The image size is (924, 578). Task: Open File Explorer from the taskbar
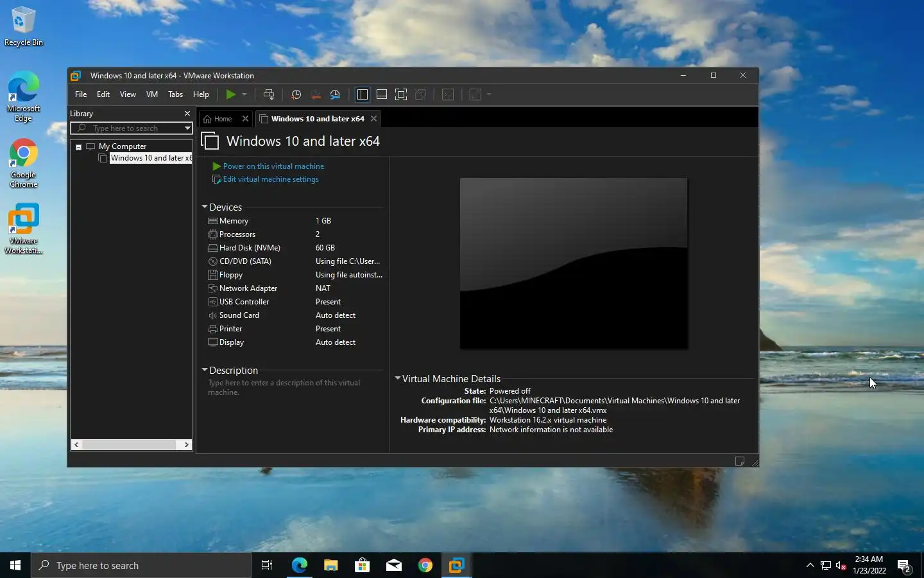tap(330, 565)
